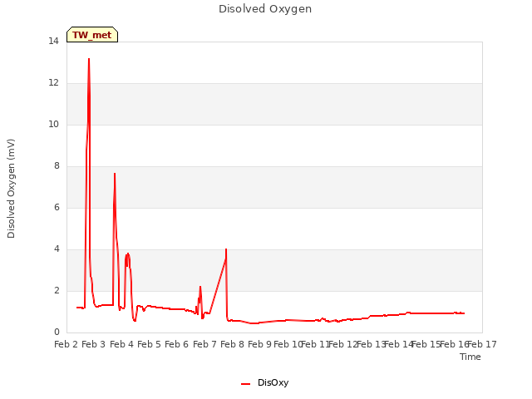The height and width of the screenshot is (399, 532).
Task: Click the Feb 16 tick label
Action: point(454,344)
